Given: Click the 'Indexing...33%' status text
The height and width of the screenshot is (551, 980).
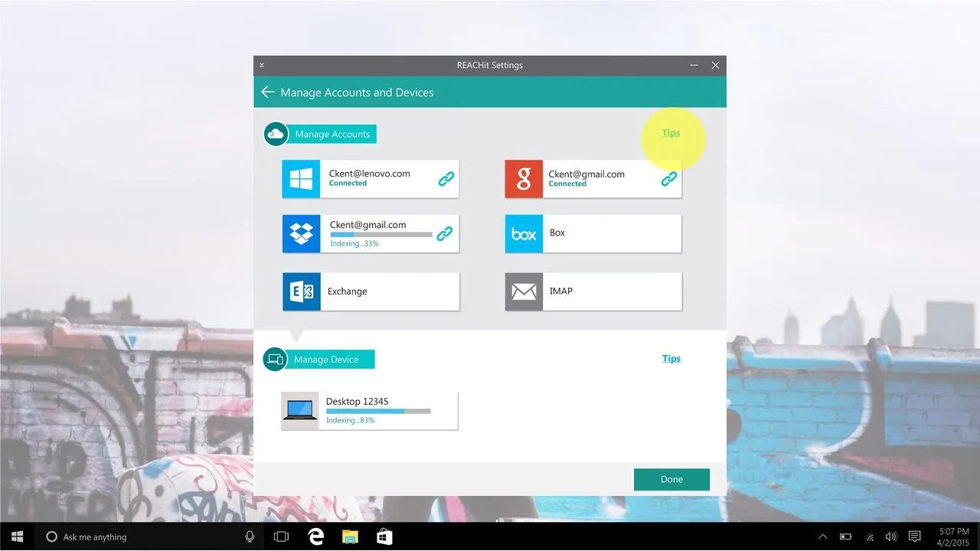Looking at the screenshot, I should pos(354,243).
